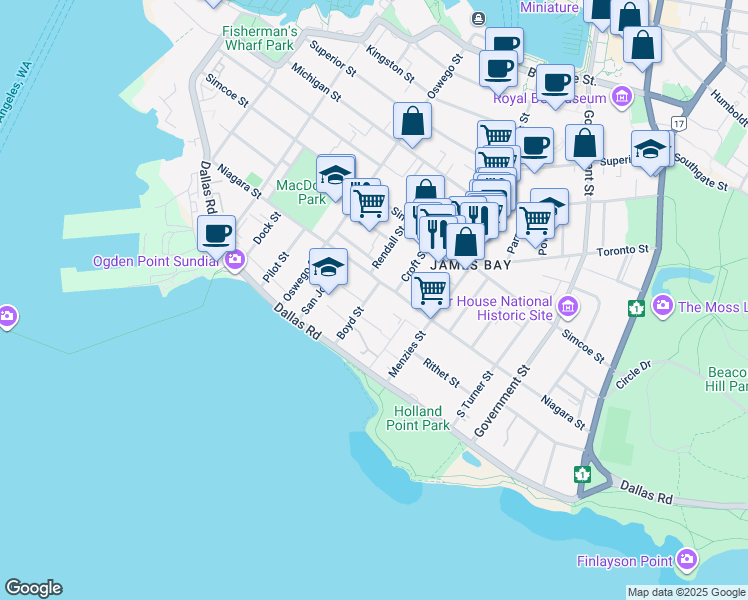Click the Map data ©2025 Google text
The width and height of the screenshot is (748, 600).
point(686,593)
